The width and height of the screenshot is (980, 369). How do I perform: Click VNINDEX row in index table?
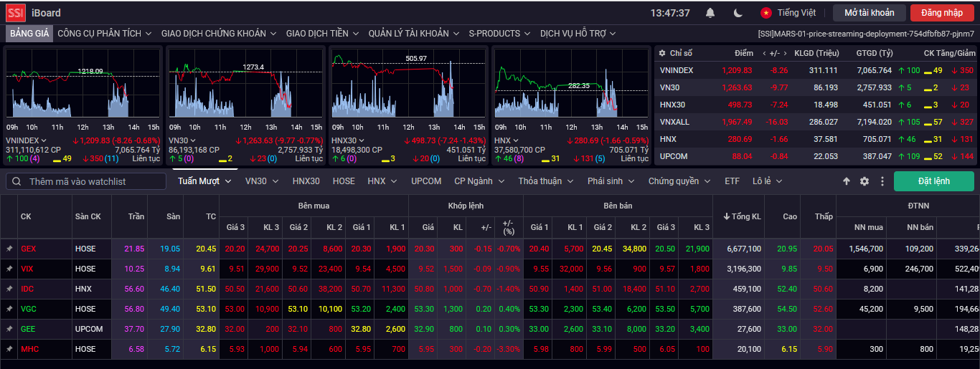click(x=816, y=70)
